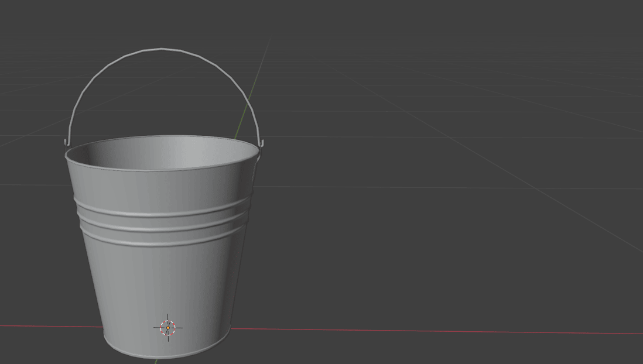Click the left handle hook on the rim
Screen dimensions: 643x364
(66, 142)
